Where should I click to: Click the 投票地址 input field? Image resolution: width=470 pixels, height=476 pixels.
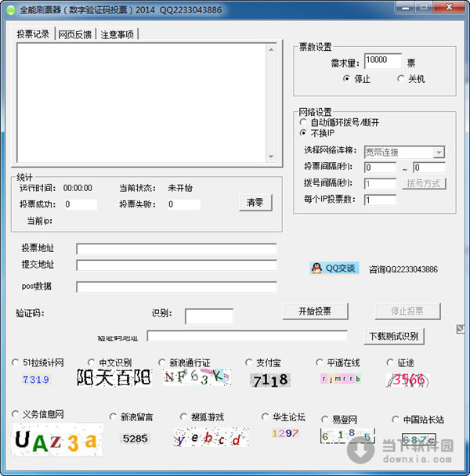176,249
